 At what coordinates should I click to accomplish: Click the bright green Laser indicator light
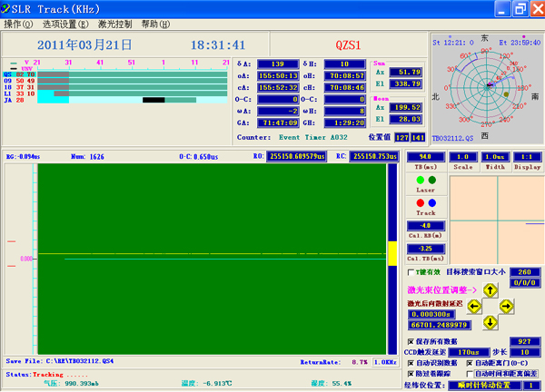(x=421, y=180)
